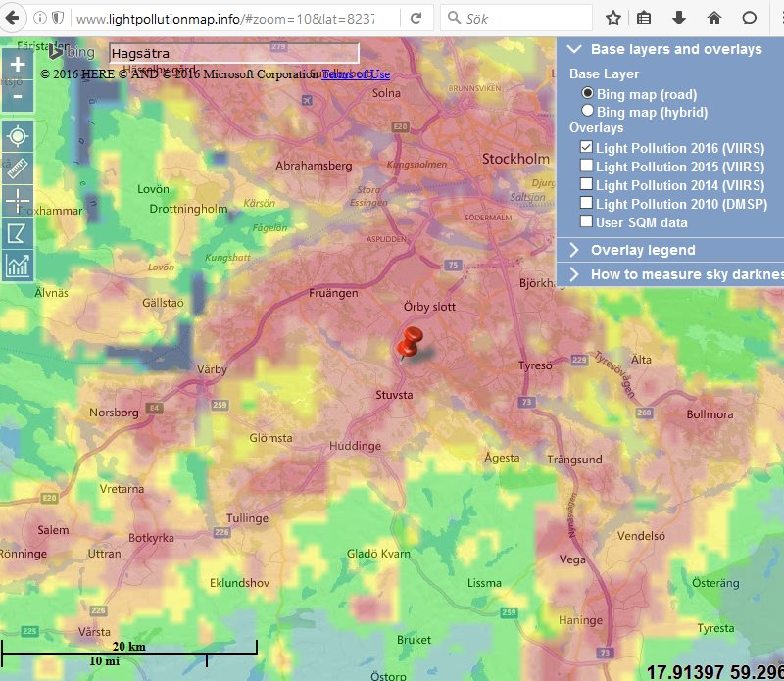This screenshot has height=681, width=784.
Task: Zoom out with the minus button
Action: tap(18, 96)
